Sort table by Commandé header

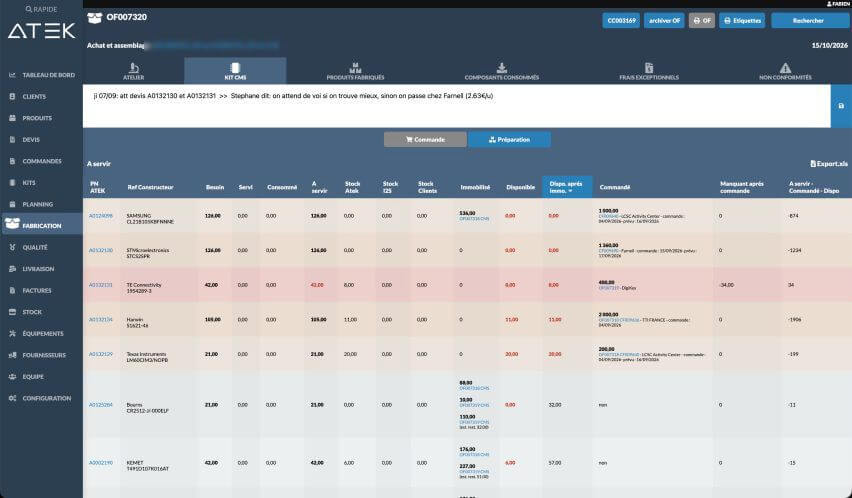[615, 187]
